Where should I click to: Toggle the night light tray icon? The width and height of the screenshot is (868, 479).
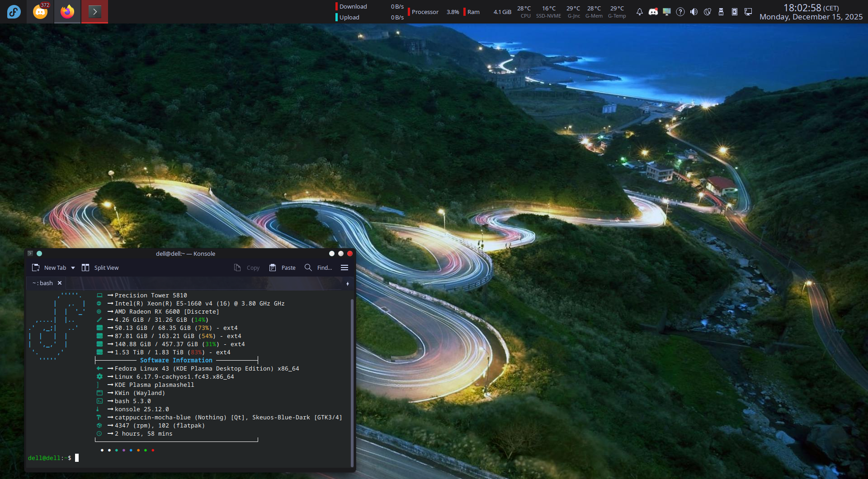[708, 12]
